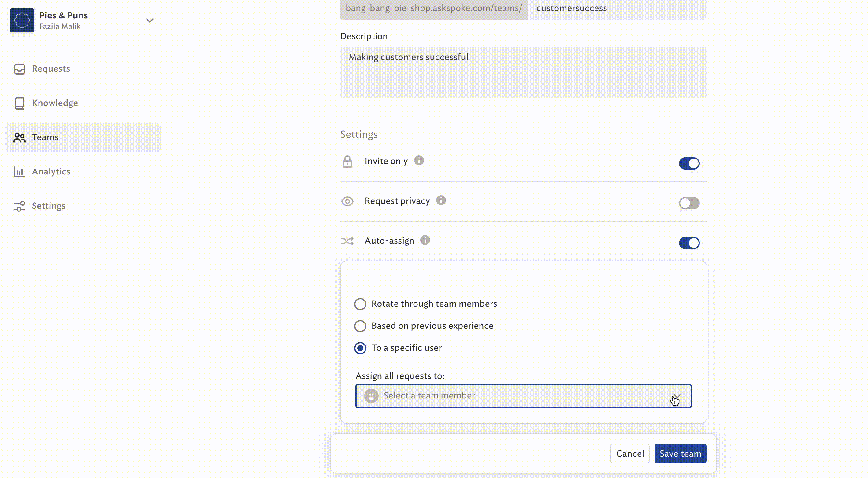Click the Auto-assign shuffle icon

tap(347, 241)
